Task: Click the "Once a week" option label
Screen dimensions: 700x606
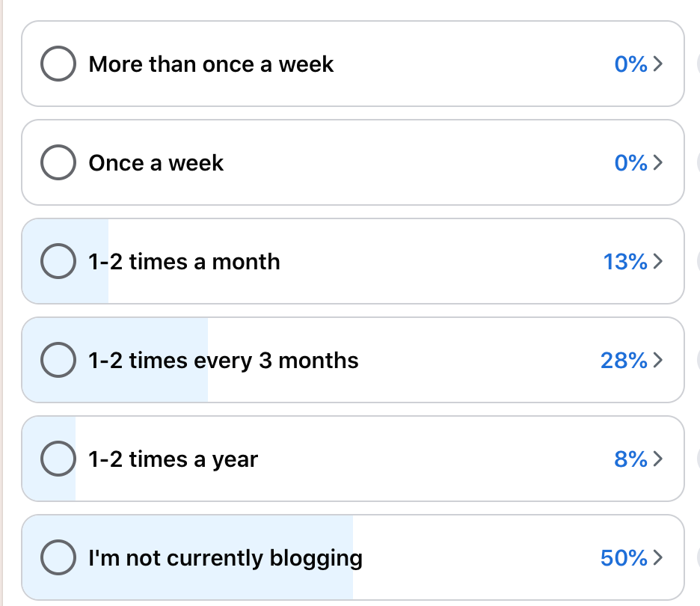Action: (x=156, y=163)
